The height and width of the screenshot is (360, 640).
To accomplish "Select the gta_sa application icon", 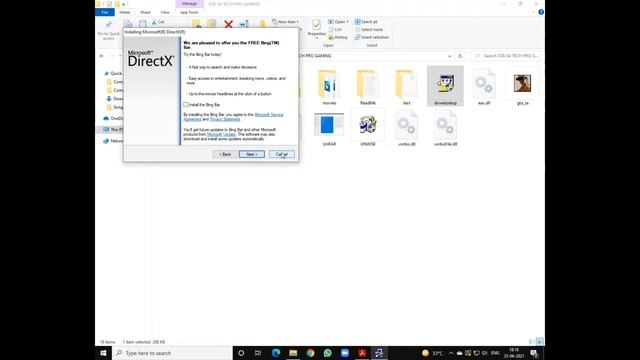I will click(x=522, y=83).
